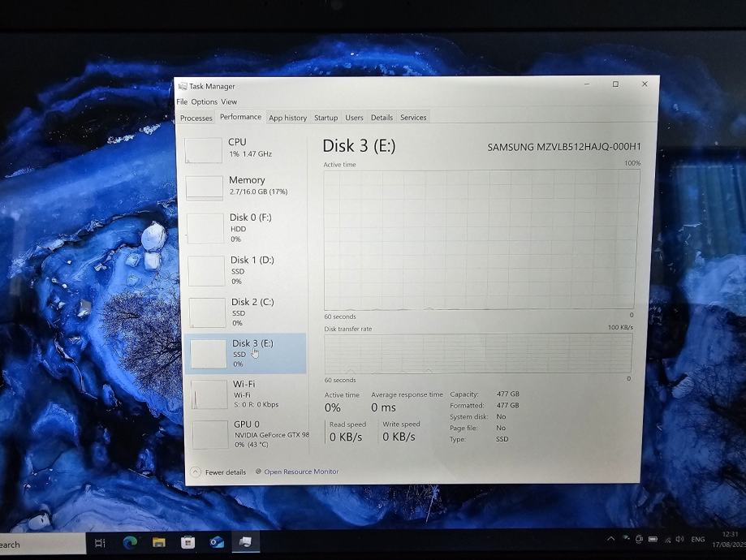
Task: Click the Wi-Fi mini graph thumbnail
Action: coord(209,394)
